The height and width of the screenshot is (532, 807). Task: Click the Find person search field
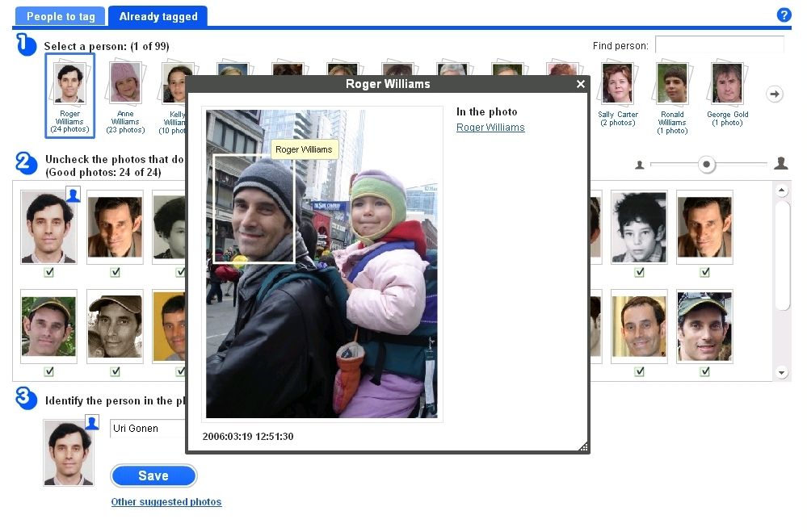[x=719, y=45]
